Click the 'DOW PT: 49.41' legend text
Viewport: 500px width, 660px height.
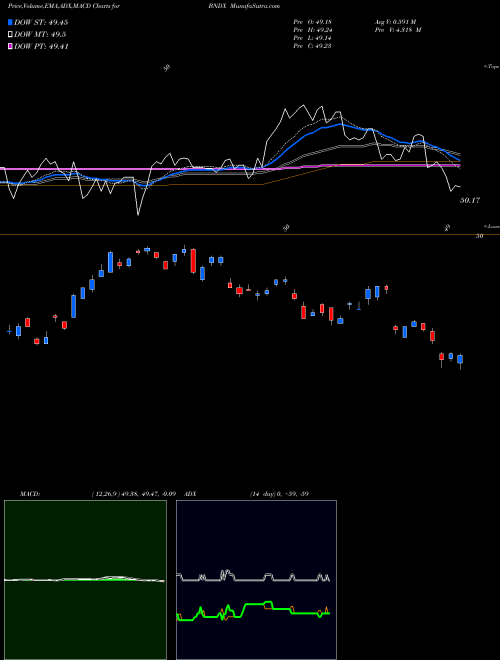pos(41,46)
